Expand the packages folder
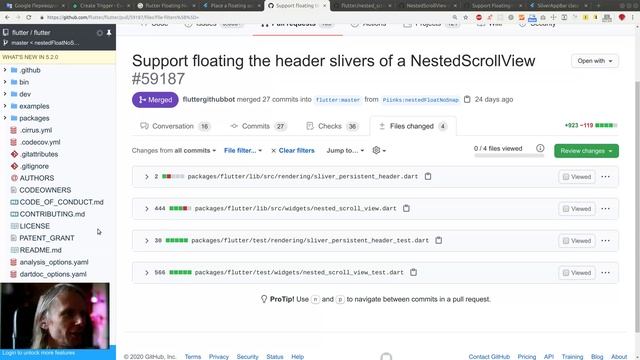Viewport: 640px width, 360px height. [x=5, y=118]
